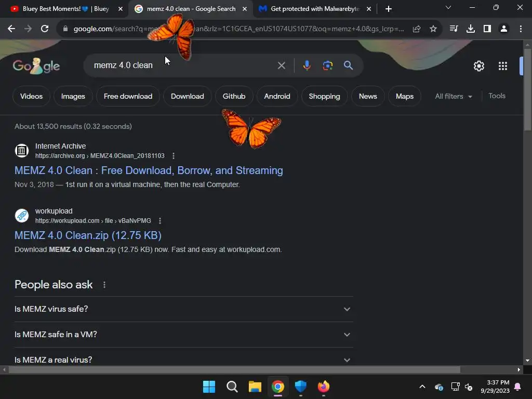This screenshot has width=532, height=399.
Task: Open search Tools
Action: pyautogui.click(x=497, y=96)
